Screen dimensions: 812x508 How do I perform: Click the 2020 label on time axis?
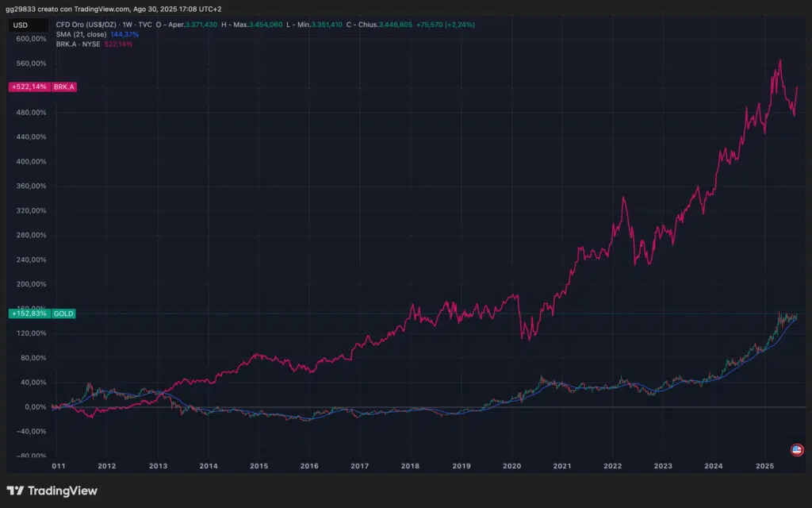pos(511,466)
